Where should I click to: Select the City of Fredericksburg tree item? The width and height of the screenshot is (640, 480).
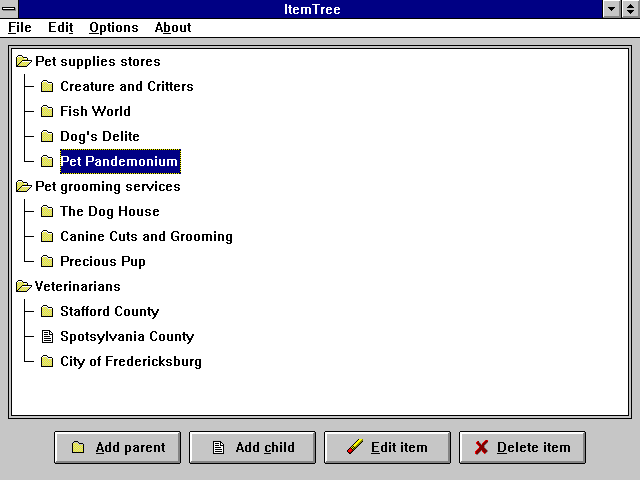[x=130, y=361]
